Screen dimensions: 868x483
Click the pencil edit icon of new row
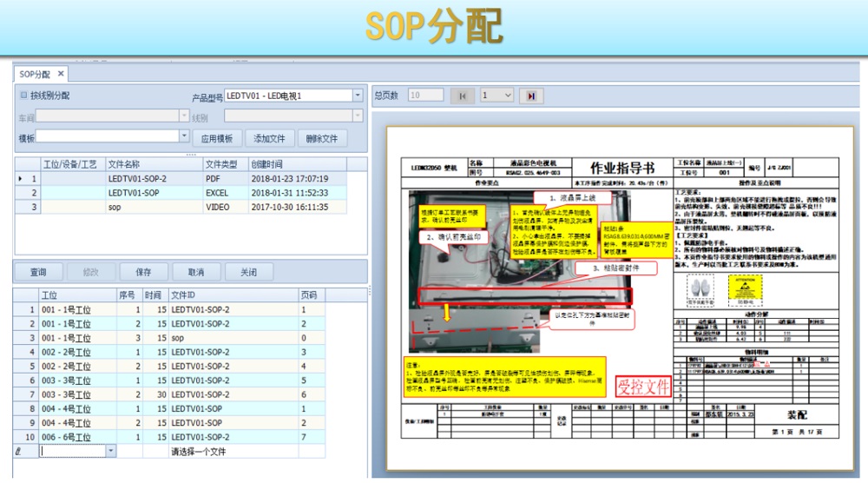[x=18, y=452]
